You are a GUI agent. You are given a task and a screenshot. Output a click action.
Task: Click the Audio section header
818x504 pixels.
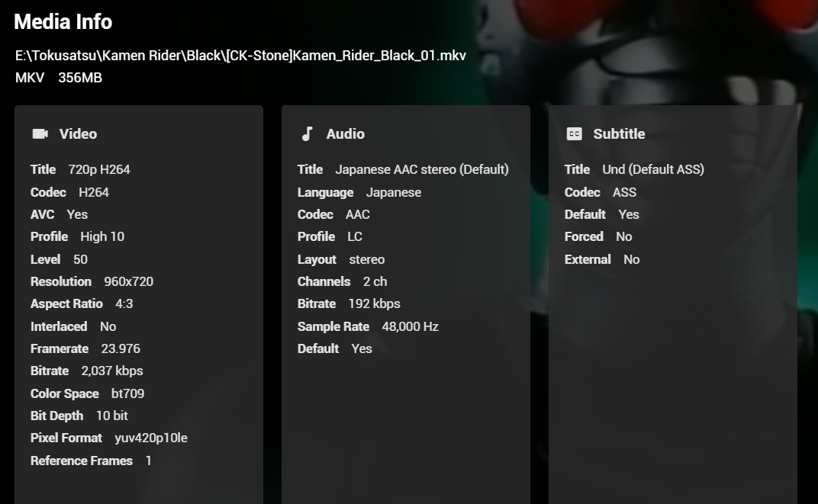click(x=346, y=134)
